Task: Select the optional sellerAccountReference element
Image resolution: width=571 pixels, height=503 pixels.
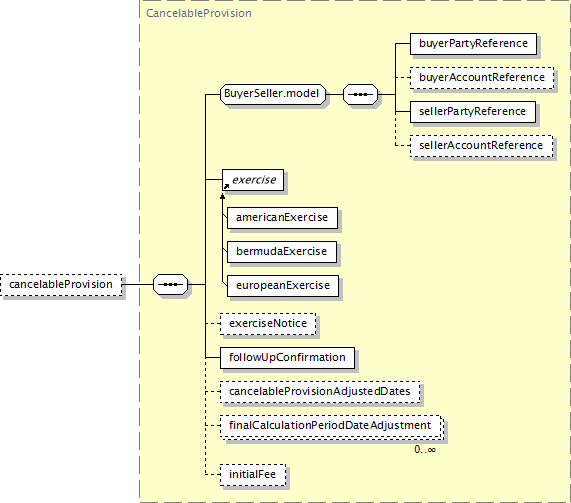Action: click(x=481, y=146)
